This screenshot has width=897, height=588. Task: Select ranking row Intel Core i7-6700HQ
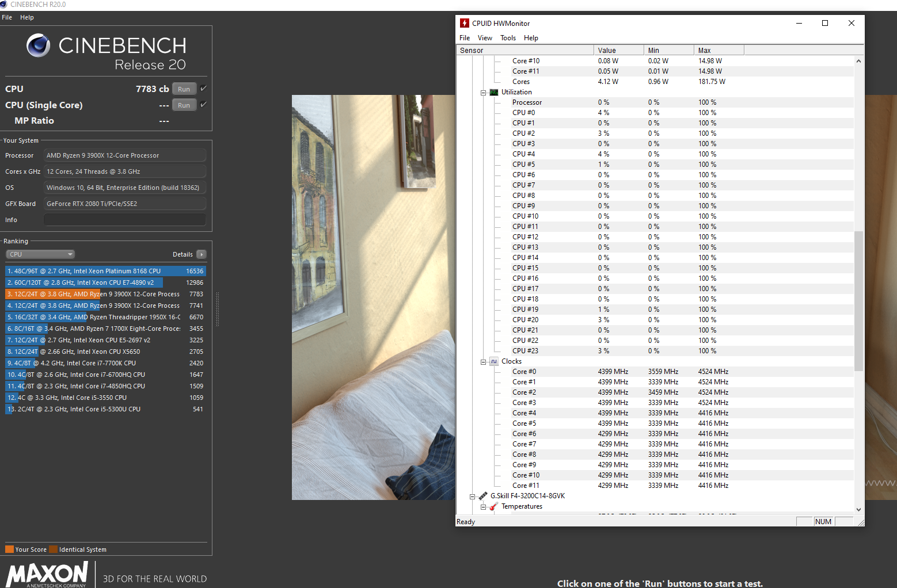click(x=106, y=375)
